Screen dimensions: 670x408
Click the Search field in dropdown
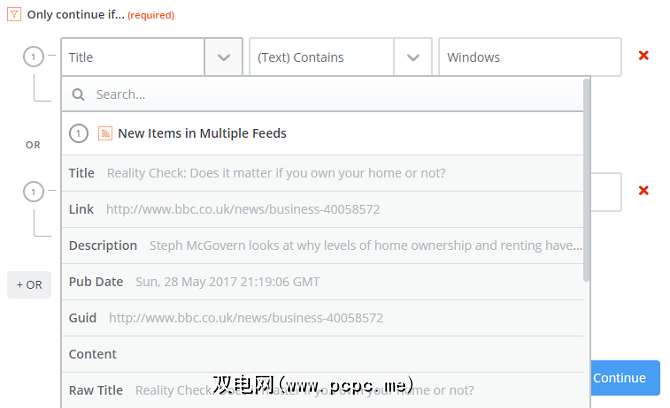pos(323,94)
